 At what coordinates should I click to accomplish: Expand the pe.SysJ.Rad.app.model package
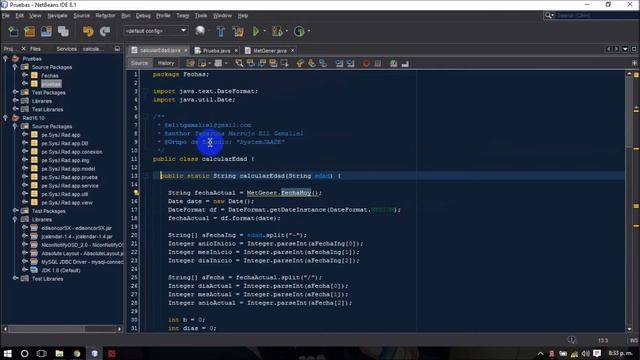pyautogui.click(x=24, y=169)
